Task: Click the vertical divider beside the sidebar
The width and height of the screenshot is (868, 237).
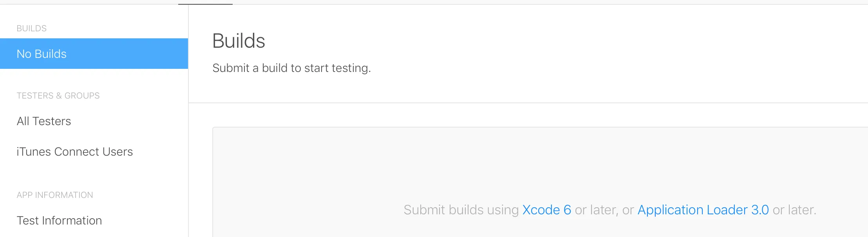Action: pos(188,156)
